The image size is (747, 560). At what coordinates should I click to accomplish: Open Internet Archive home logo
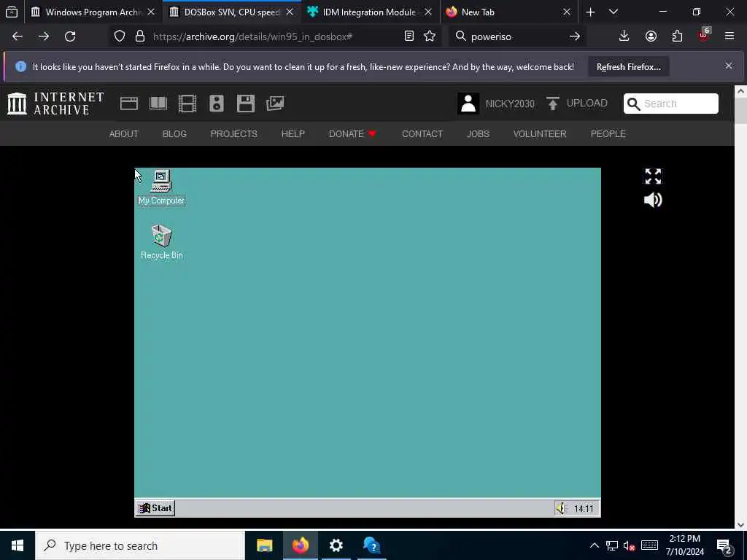click(x=55, y=104)
